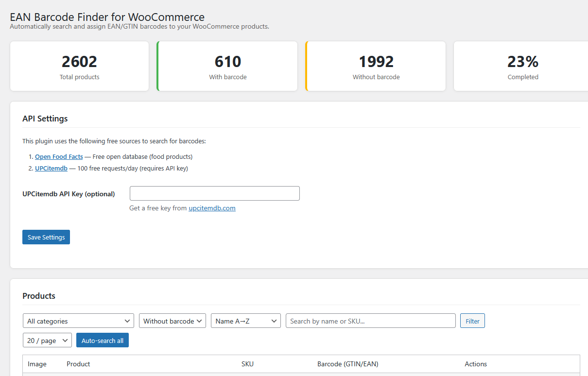Click the Product column header
This screenshot has height=376, width=588.
[x=78, y=364]
